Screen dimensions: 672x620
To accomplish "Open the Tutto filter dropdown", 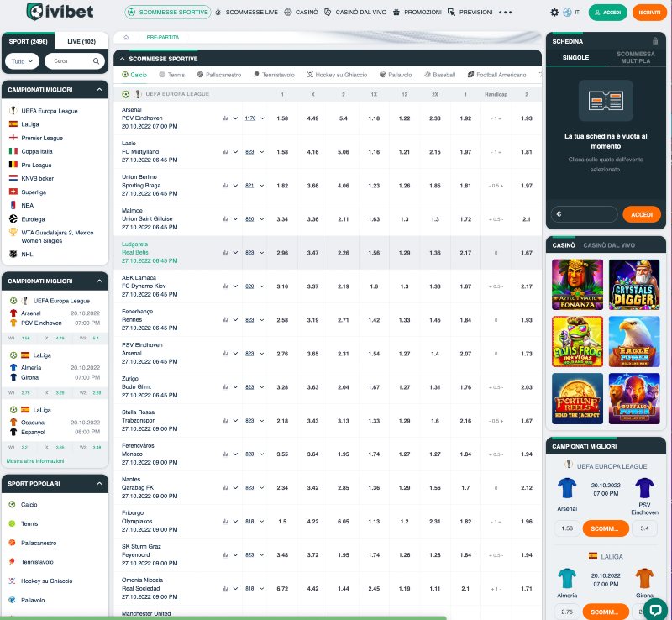I will (x=23, y=61).
